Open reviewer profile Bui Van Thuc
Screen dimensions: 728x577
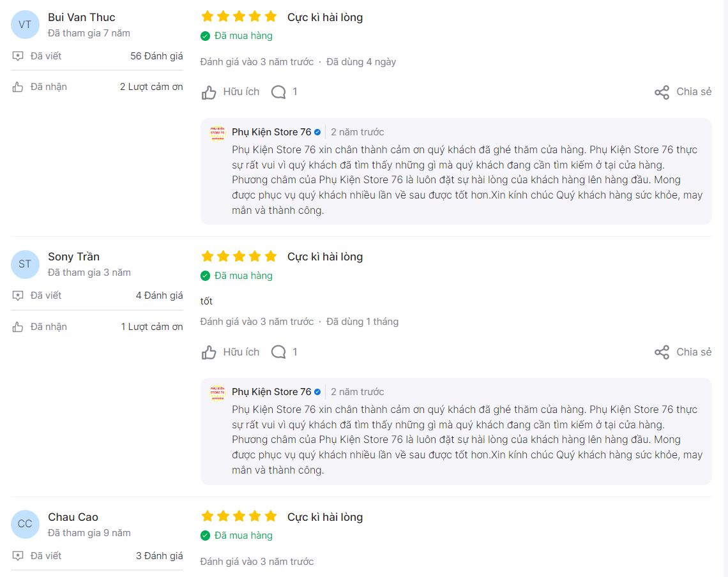pos(82,18)
